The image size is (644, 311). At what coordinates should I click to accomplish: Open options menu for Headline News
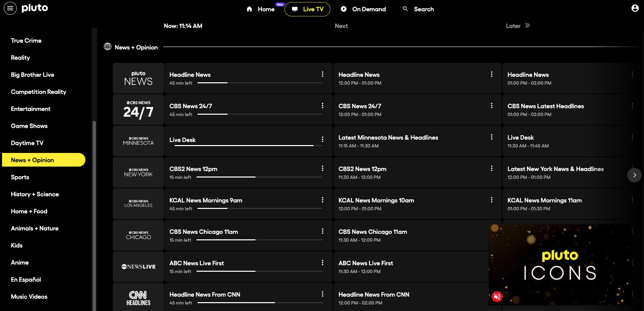tap(323, 74)
